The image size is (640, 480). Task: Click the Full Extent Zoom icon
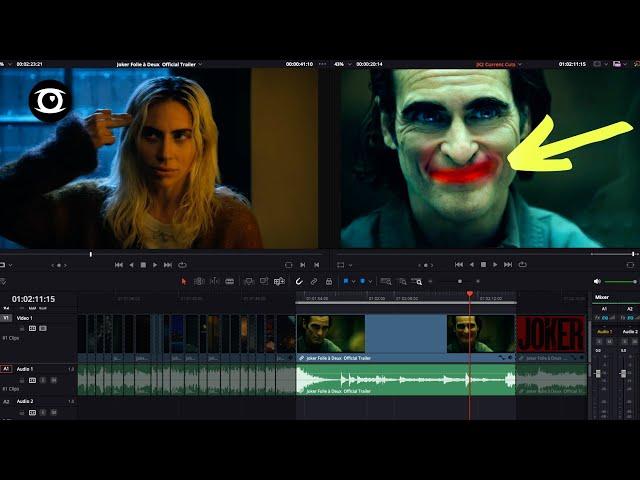tap(386, 281)
